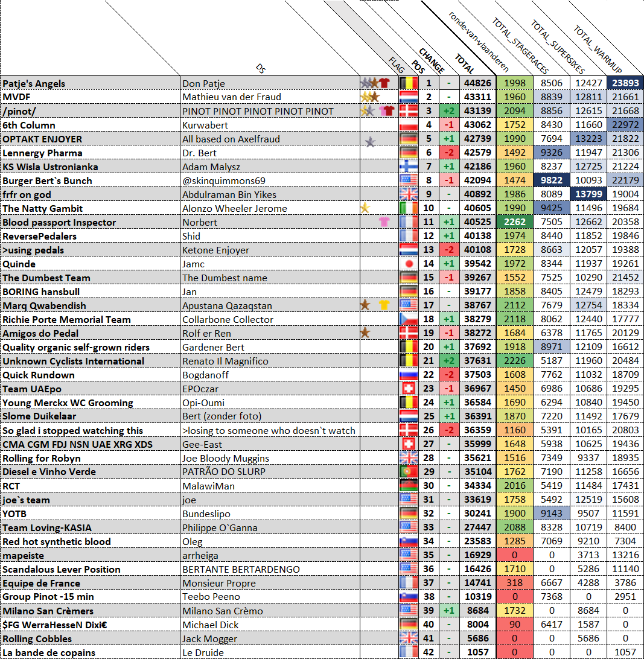
Task: Click the Belgian flag in Unknown Cyclists International row
Action: [409, 361]
